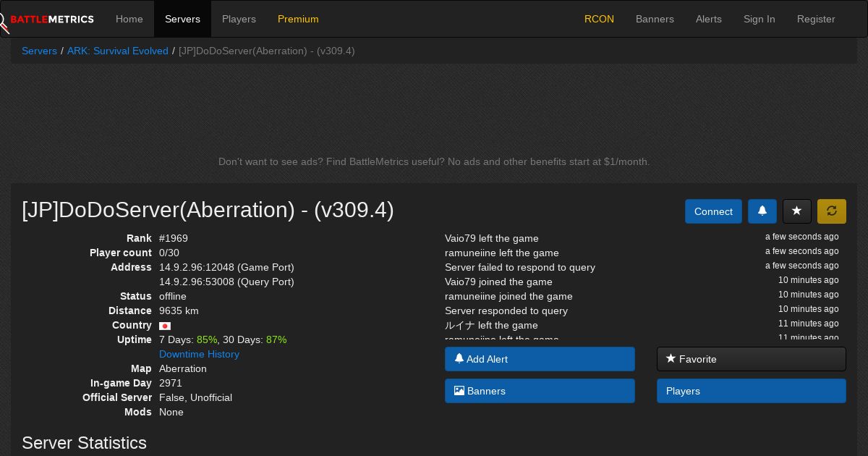Viewport: 868px width, 456px height.
Task: Click the star favorite icon button
Action: click(x=796, y=211)
